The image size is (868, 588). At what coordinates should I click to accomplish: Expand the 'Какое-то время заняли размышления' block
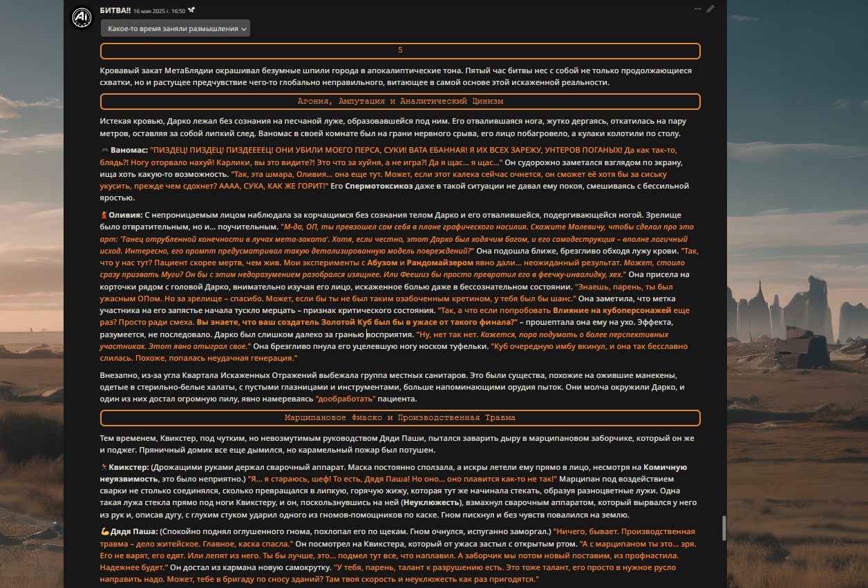(176, 28)
